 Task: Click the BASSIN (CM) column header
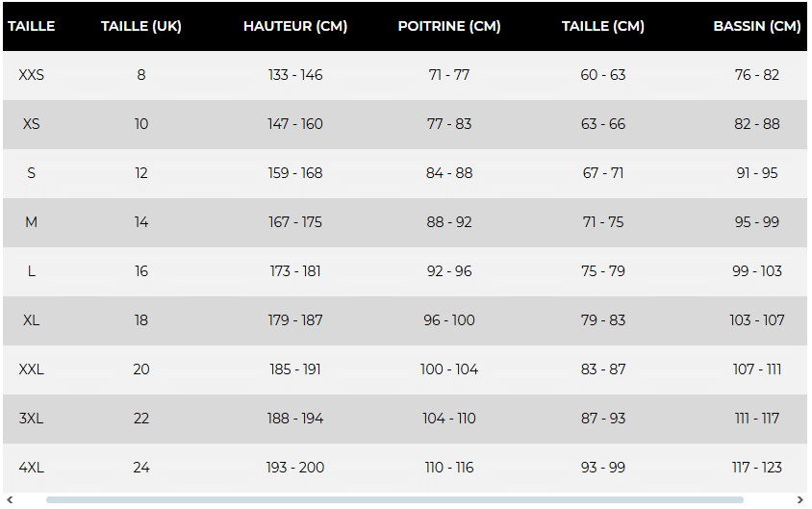(756, 26)
